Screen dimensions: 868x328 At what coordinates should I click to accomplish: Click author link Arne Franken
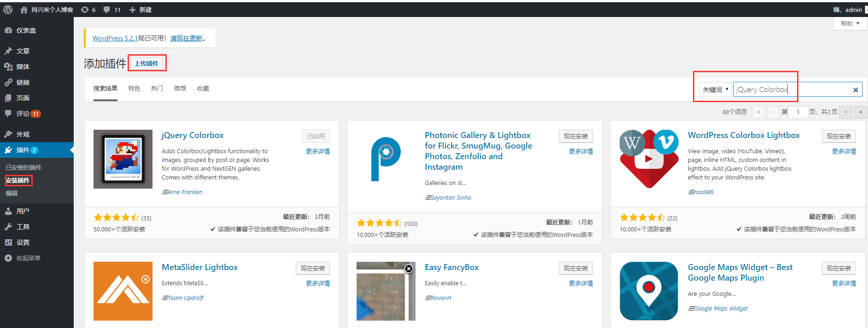click(185, 192)
